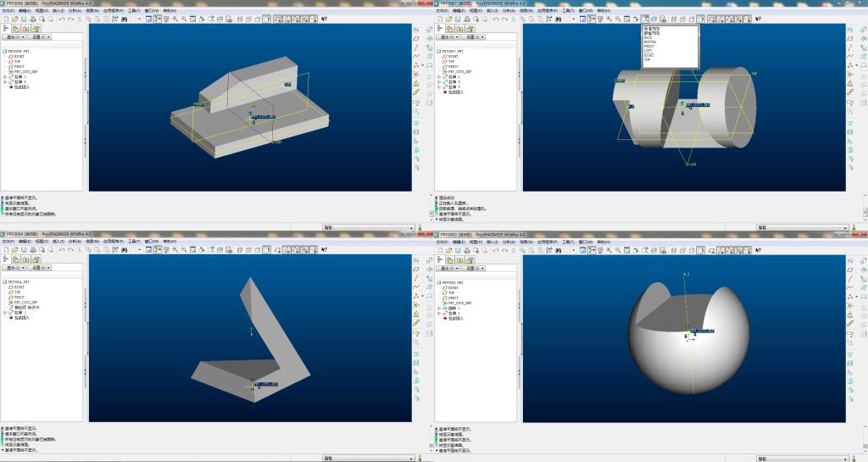Click Undo icon in PRT0009 window toolbar
Viewport: 868px width, 462px height.
click(61, 19)
